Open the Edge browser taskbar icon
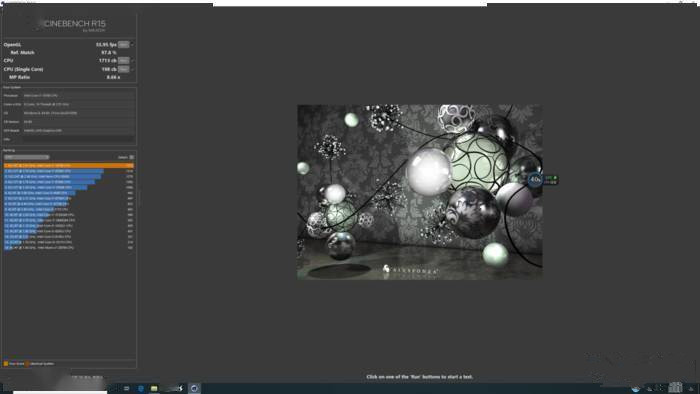The height and width of the screenshot is (394, 700). [x=141, y=388]
